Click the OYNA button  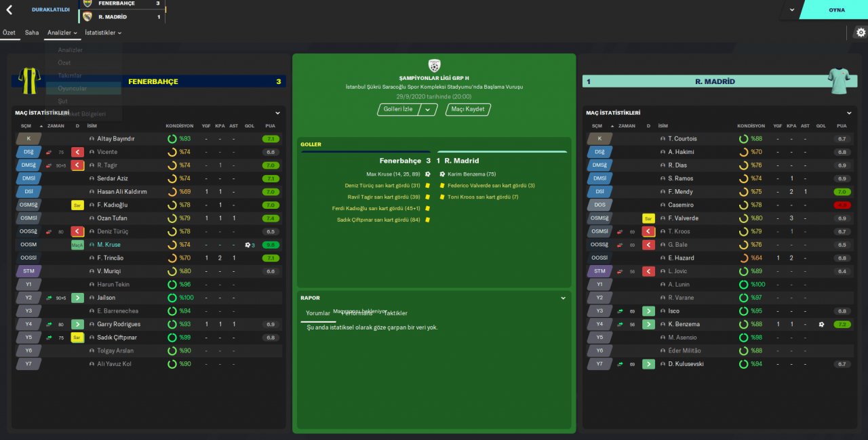click(x=837, y=10)
